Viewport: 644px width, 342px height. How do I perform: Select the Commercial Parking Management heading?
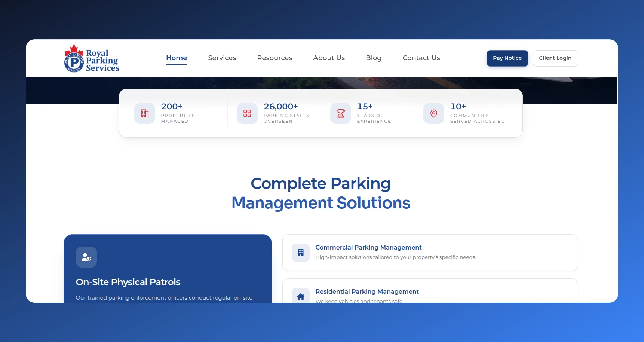point(368,247)
